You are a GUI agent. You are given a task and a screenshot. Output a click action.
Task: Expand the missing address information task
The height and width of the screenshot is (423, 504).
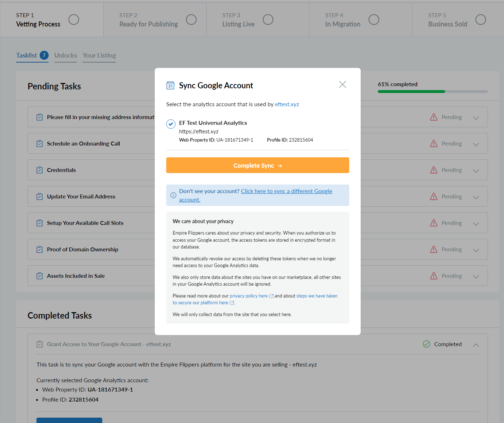click(x=476, y=118)
